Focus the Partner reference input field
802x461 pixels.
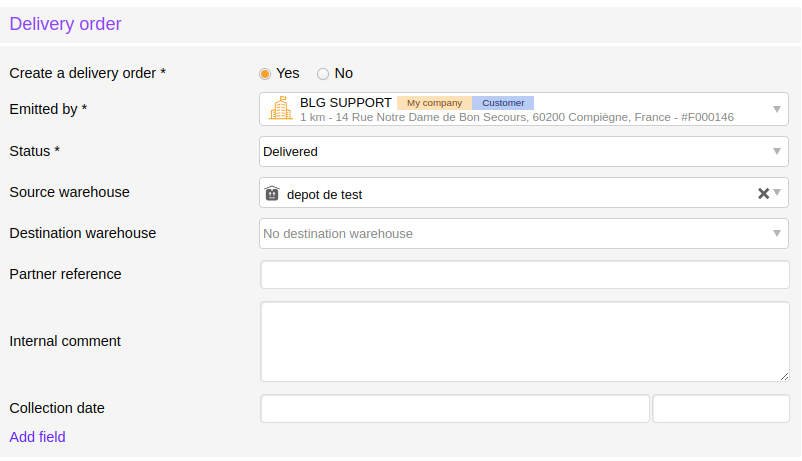click(525, 274)
